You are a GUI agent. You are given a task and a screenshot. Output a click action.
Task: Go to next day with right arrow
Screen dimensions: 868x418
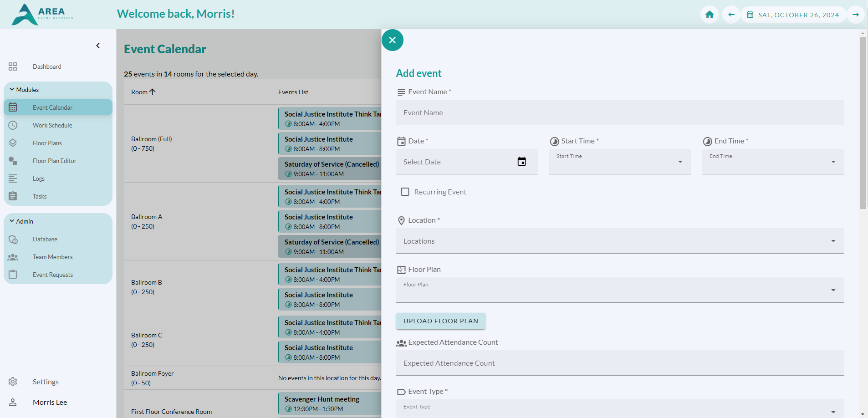point(855,15)
